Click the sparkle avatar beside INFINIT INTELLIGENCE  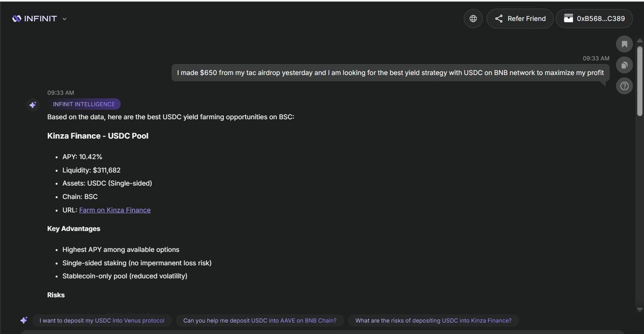coord(33,105)
